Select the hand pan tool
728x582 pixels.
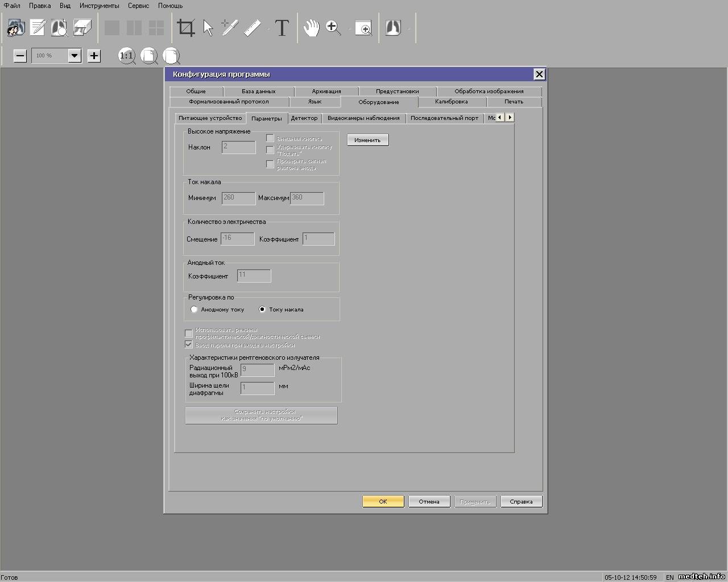(311, 28)
